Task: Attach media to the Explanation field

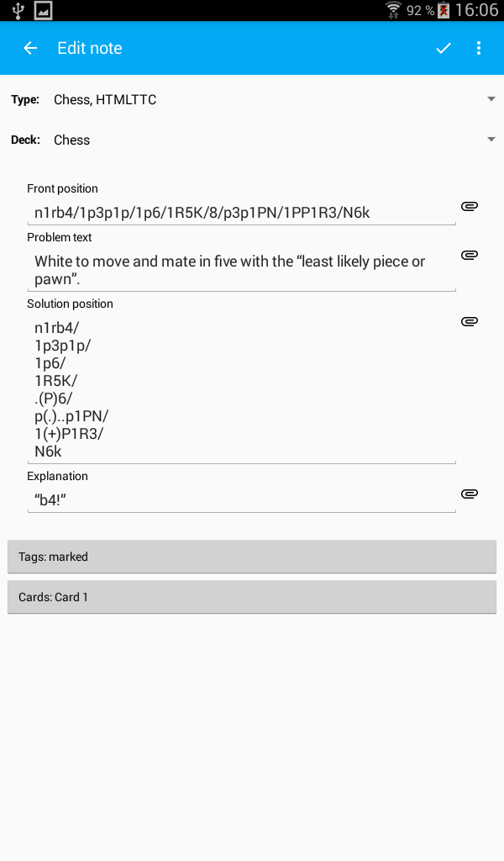Action: 470,494
